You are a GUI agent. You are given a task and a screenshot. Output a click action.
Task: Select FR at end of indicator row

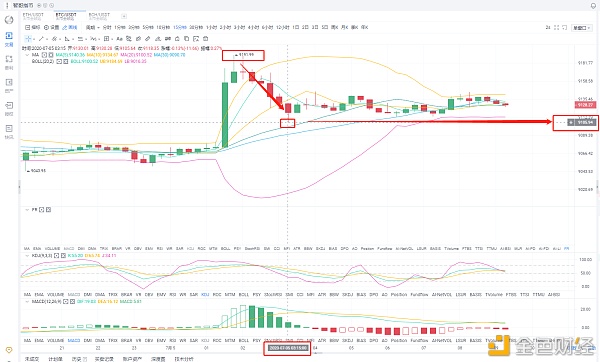(x=567, y=249)
